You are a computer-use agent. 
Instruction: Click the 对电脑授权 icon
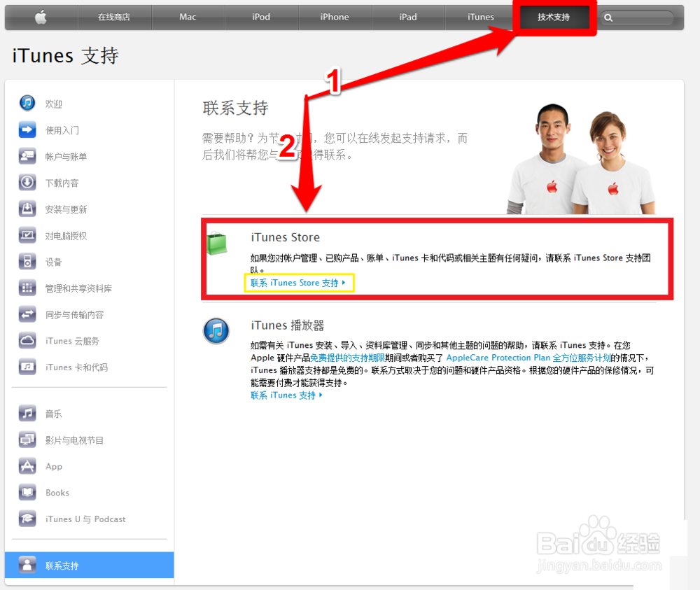27,235
